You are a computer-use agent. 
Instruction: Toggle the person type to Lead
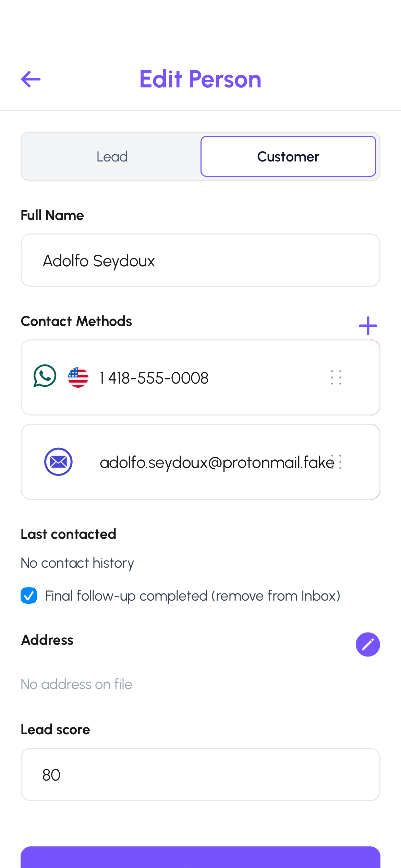(x=112, y=156)
